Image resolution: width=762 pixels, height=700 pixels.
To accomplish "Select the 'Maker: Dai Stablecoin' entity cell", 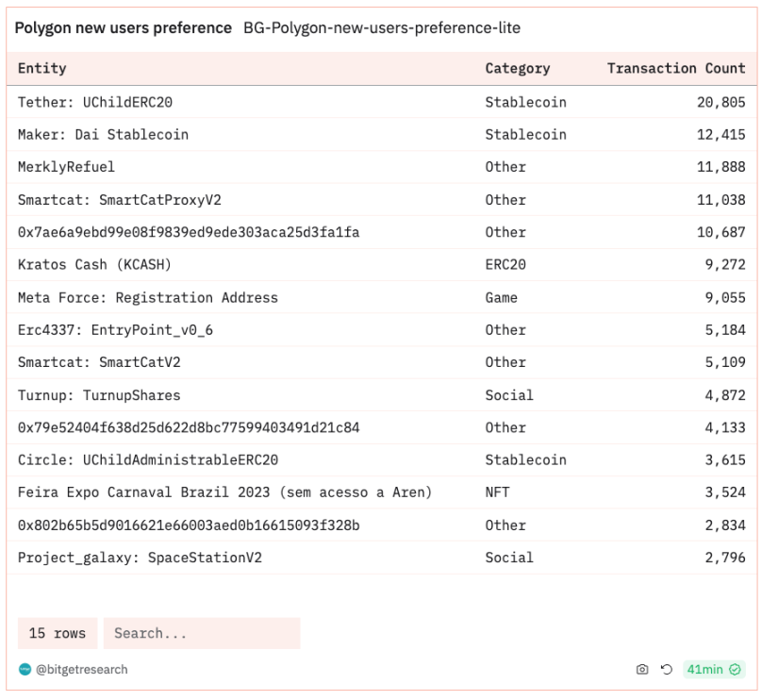I will 103,135.
